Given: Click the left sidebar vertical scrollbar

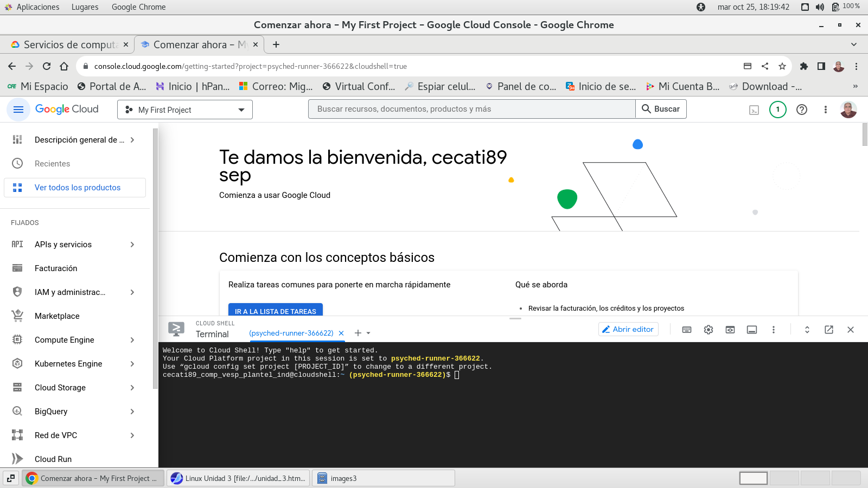Looking at the screenshot, I should click(x=155, y=260).
